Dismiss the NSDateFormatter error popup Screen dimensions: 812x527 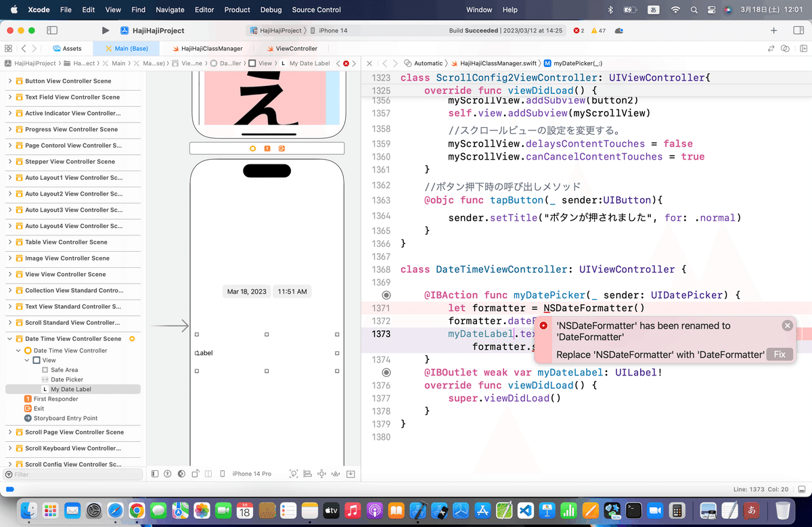click(x=787, y=325)
